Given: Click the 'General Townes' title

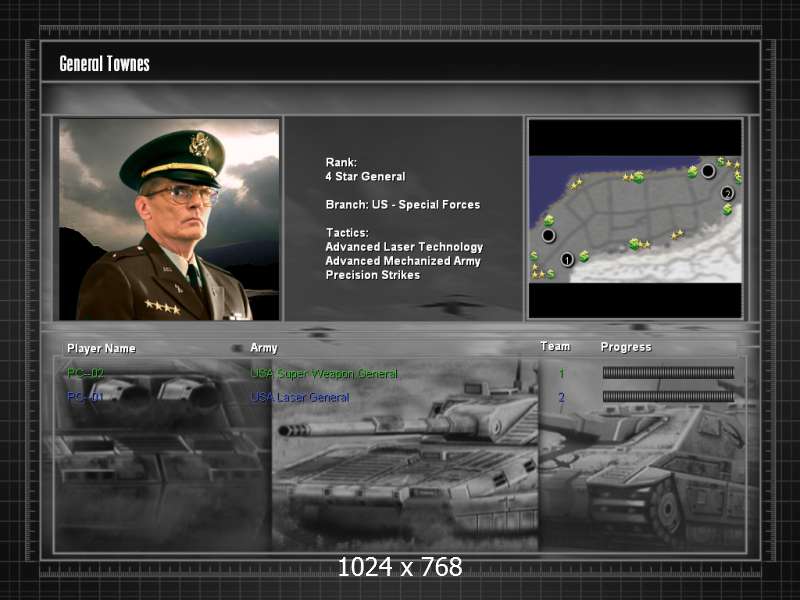Looking at the screenshot, I should (x=105, y=64).
